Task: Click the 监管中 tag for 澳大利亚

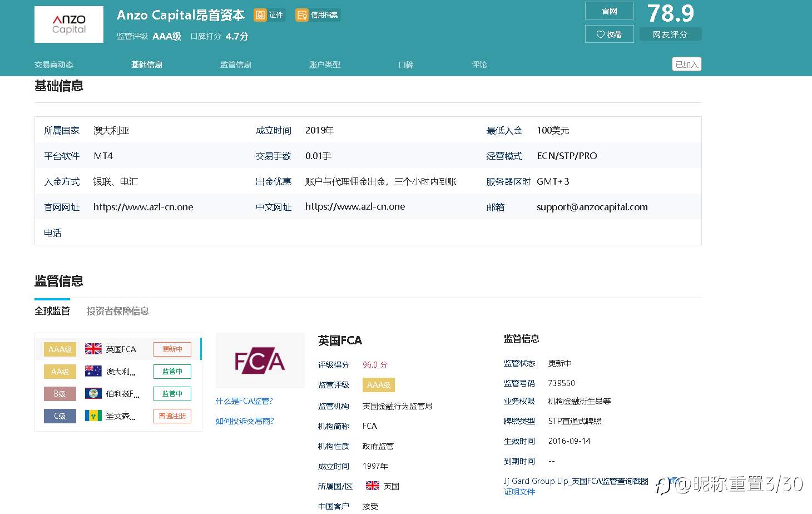Action: [x=172, y=372]
